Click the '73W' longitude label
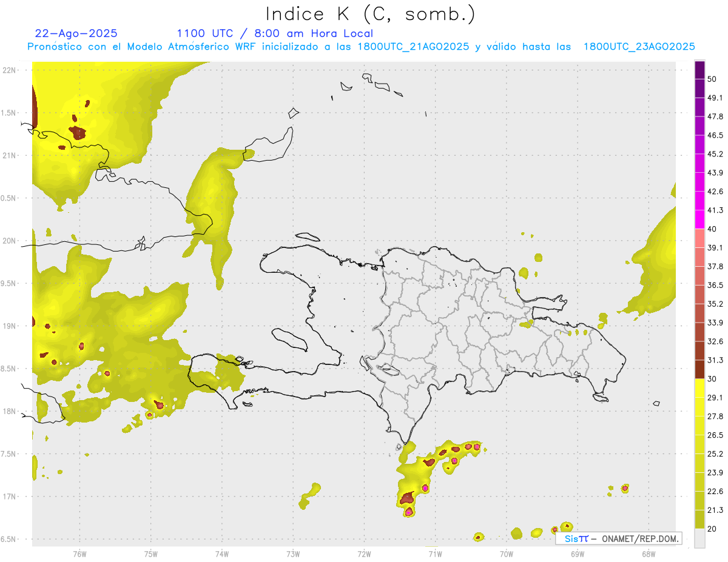Image resolution: width=728 pixels, height=562 pixels. pyautogui.click(x=293, y=554)
